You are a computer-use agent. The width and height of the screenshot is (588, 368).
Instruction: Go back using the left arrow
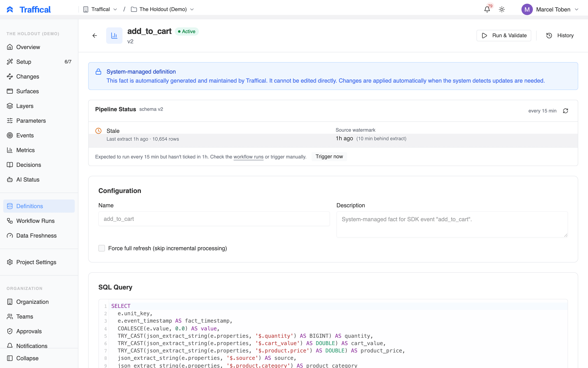click(x=95, y=36)
